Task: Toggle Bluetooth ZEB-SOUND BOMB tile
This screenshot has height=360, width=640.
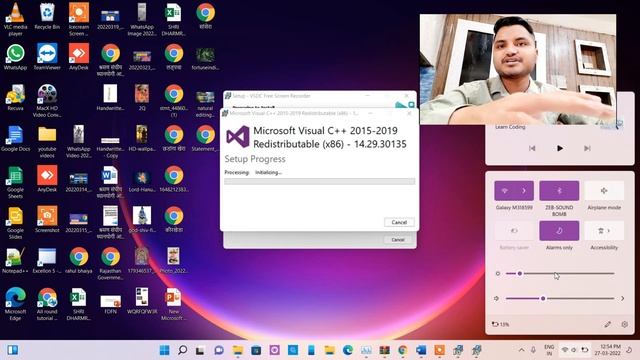Action: pyautogui.click(x=559, y=191)
